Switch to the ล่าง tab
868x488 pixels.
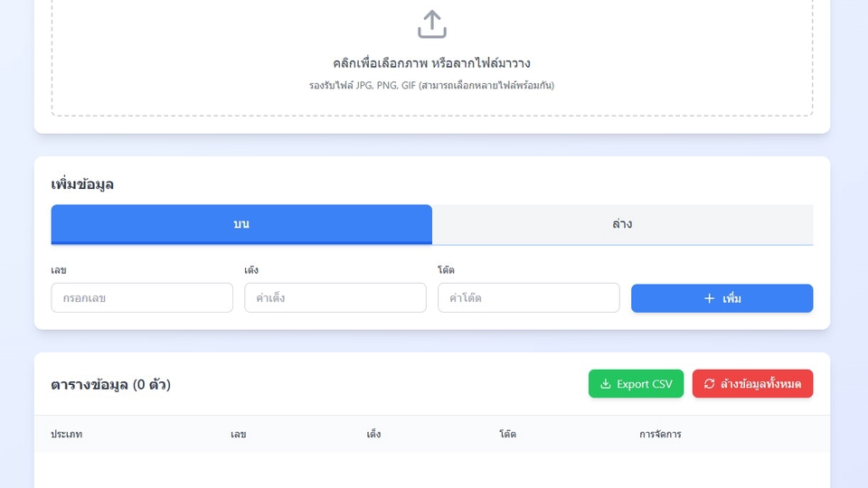622,224
